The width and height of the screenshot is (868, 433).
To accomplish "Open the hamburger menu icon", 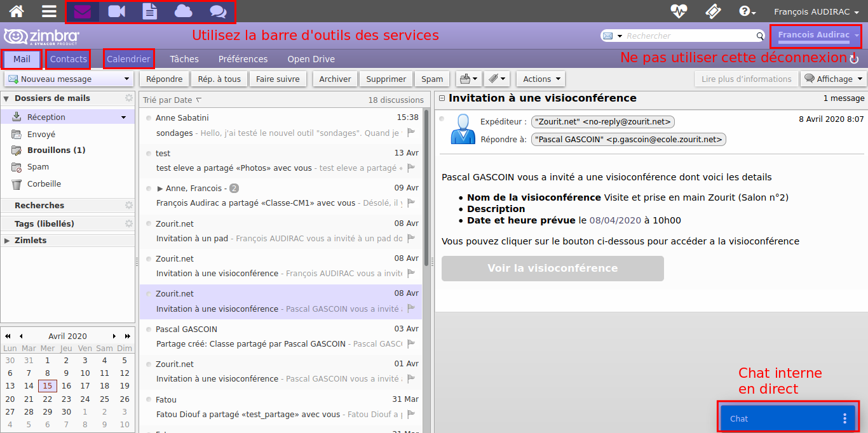I will point(49,11).
